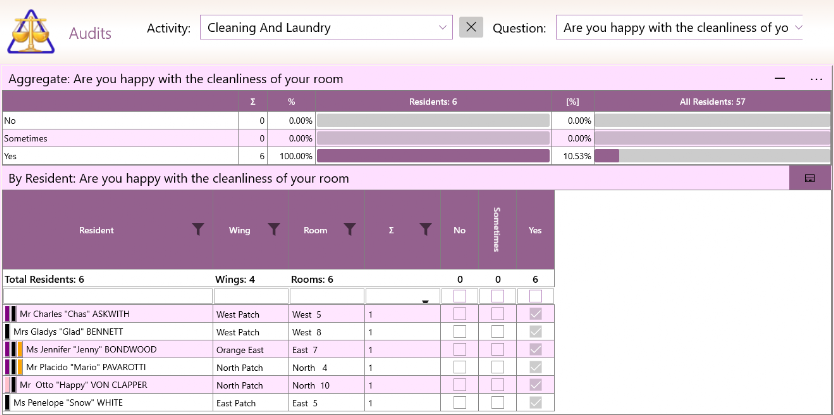Click the Audits title text
Viewport: 834px width, 415px height.
coord(90,33)
